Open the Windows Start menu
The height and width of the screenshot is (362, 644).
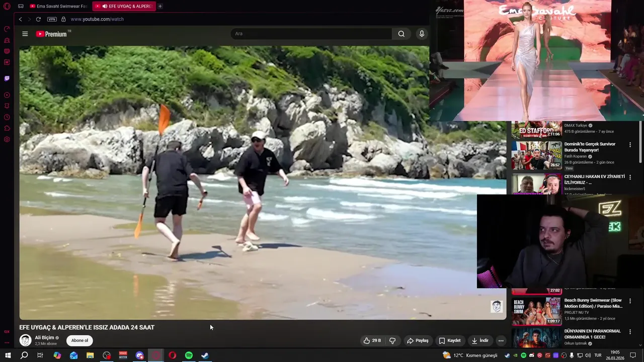click(x=8, y=355)
